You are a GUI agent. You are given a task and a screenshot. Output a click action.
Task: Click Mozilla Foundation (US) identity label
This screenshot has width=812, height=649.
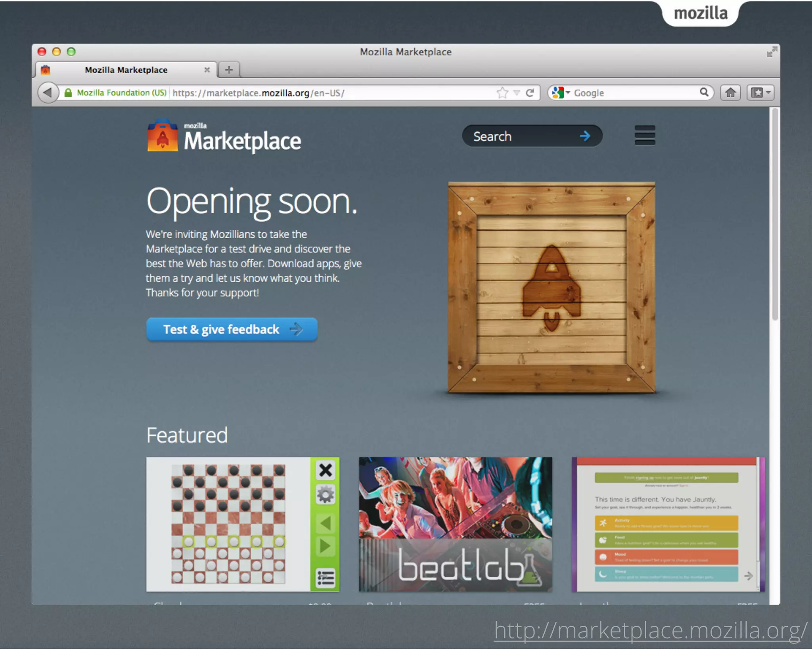tap(121, 93)
